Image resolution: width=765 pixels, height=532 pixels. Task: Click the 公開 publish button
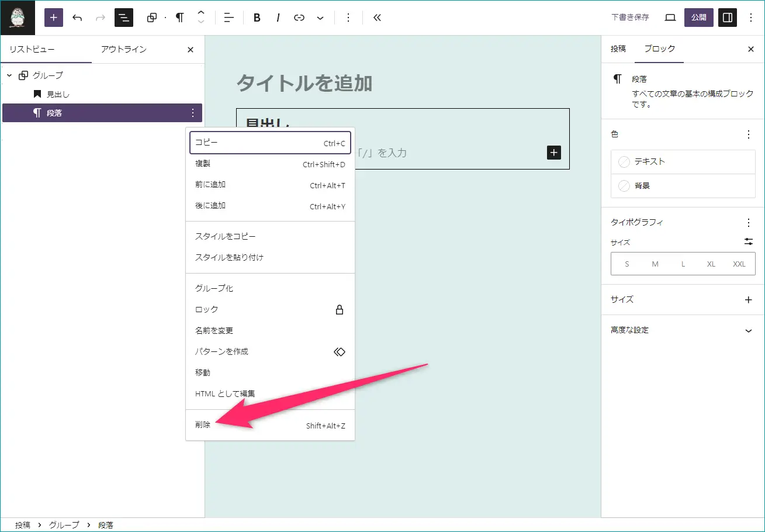pos(698,18)
